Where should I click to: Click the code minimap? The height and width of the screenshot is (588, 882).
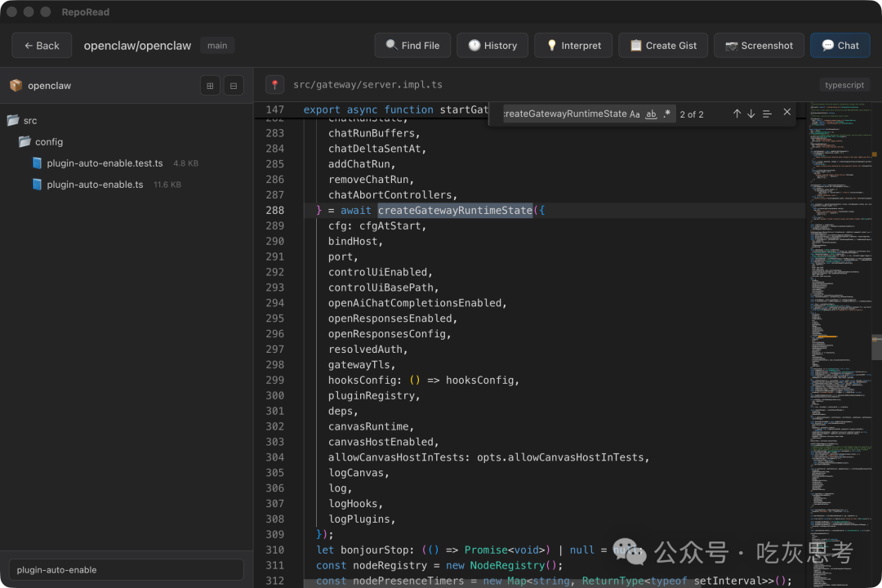click(x=840, y=345)
